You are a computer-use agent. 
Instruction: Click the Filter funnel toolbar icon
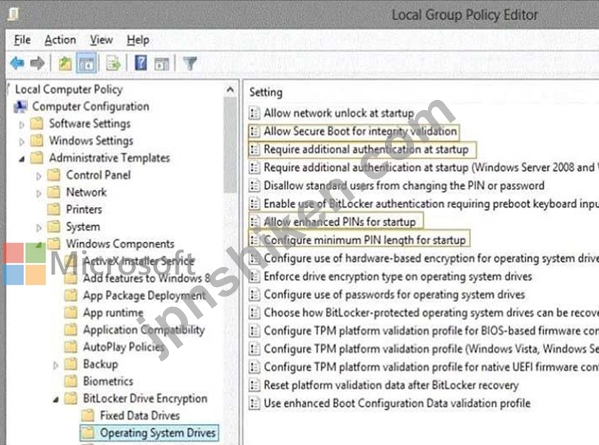coord(190,63)
